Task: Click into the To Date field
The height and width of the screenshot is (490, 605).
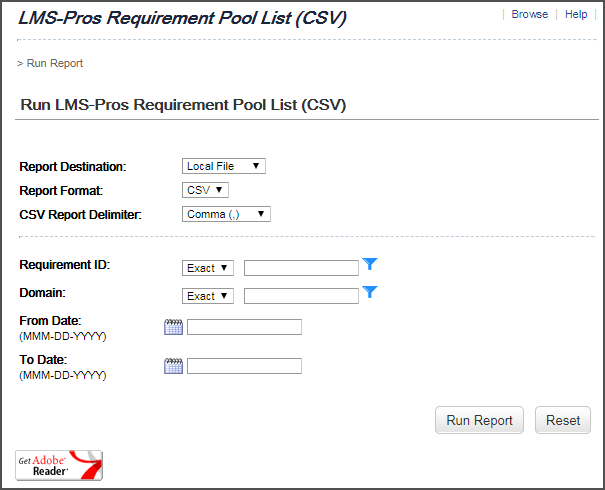Action: click(x=244, y=366)
